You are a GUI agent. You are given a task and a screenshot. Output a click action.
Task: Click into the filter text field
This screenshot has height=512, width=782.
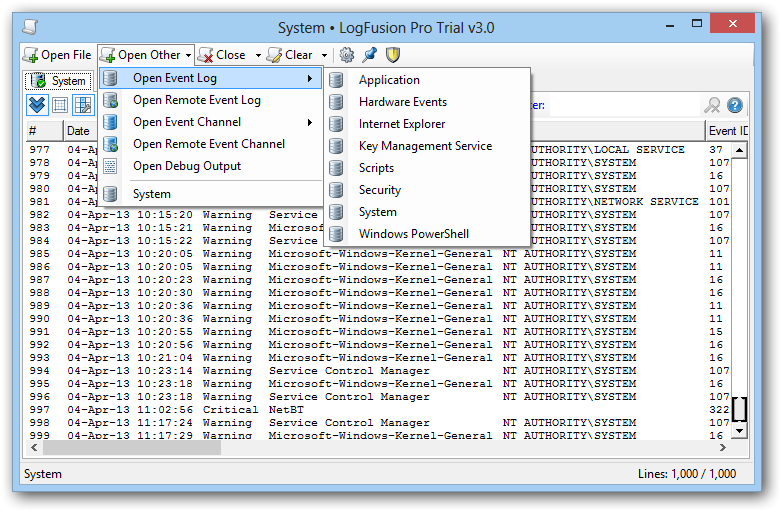[624, 105]
